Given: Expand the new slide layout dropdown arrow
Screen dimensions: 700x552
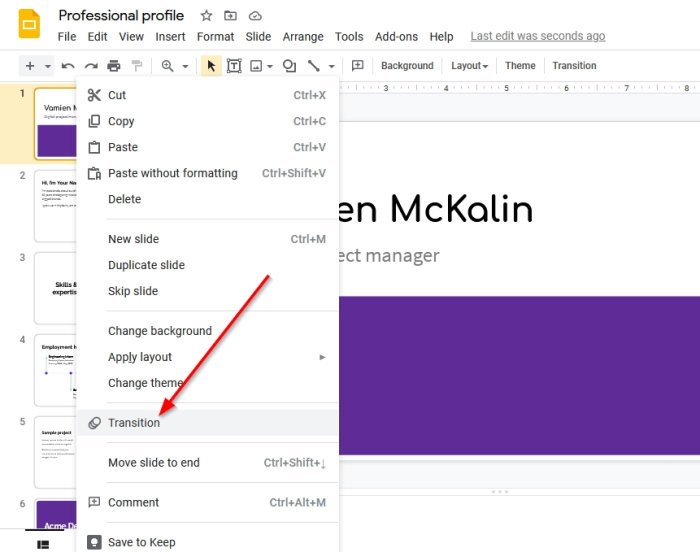Looking at the screenshot, I should click(x=47, y=67).
